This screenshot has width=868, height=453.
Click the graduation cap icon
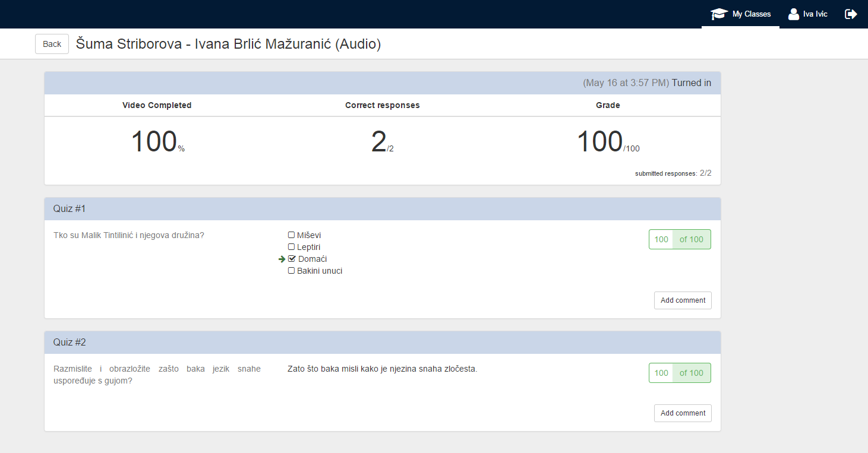click(x=719, y=14)
